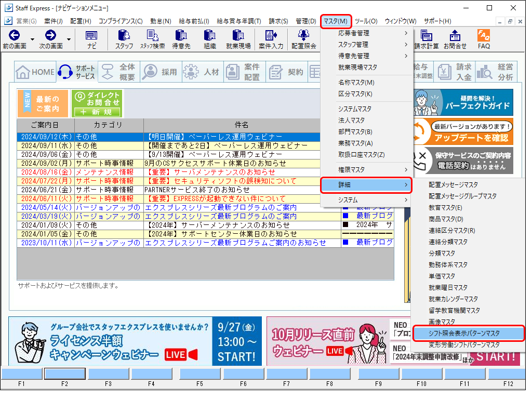Switch to 案件配置 tab

[245, 72]
